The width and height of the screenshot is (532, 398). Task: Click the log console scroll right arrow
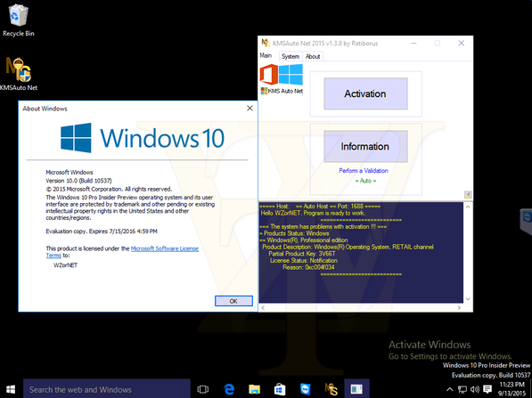[x=459, y=307]
